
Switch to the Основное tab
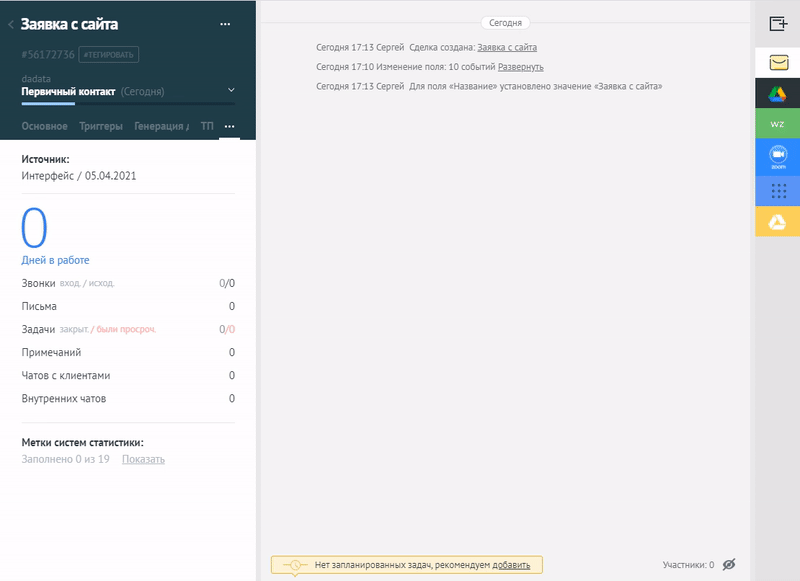click(x=45, y=127)
